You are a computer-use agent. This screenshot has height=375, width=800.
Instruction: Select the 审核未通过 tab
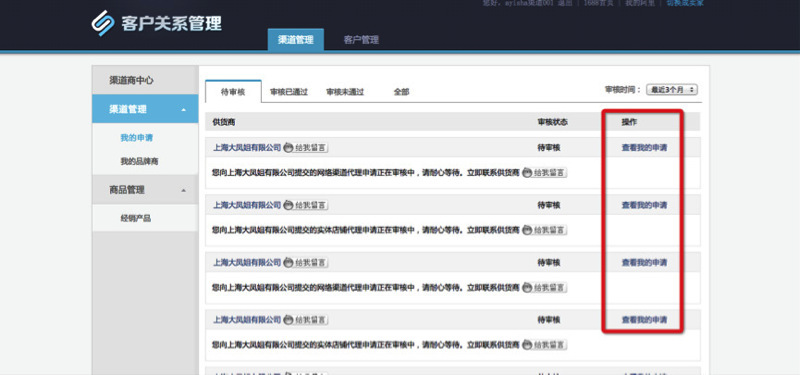pos(345,92)
